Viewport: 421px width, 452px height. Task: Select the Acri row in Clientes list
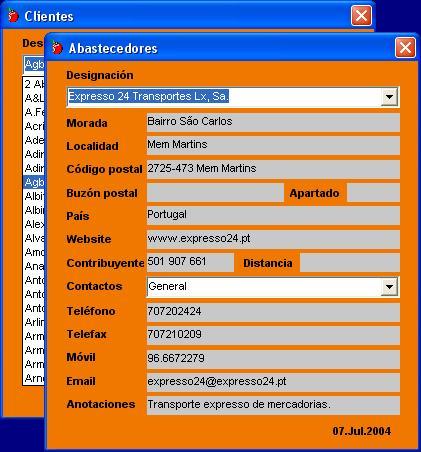[34, 126]
